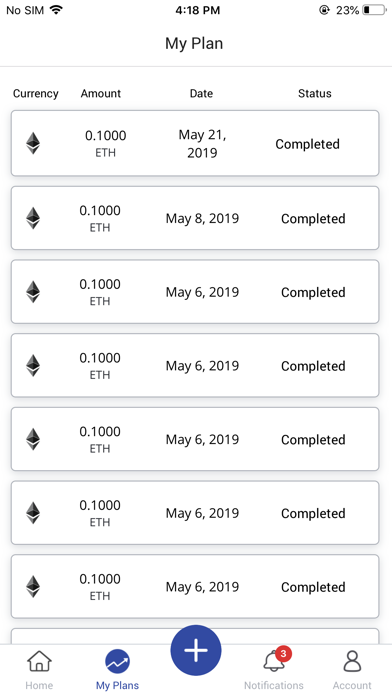
Task: Tap Ethereum icon in May 21 plan
Action: [33, 143]
